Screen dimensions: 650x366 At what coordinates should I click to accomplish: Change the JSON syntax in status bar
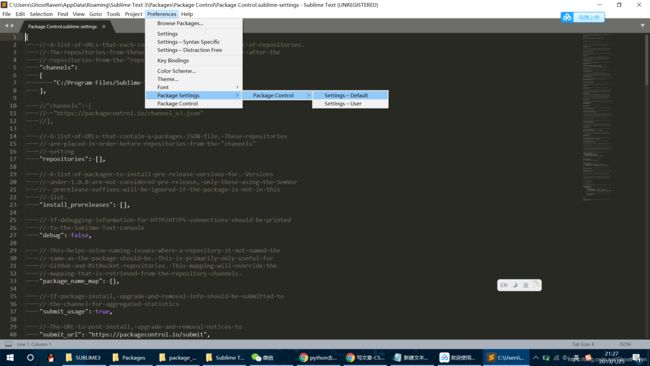625,344
